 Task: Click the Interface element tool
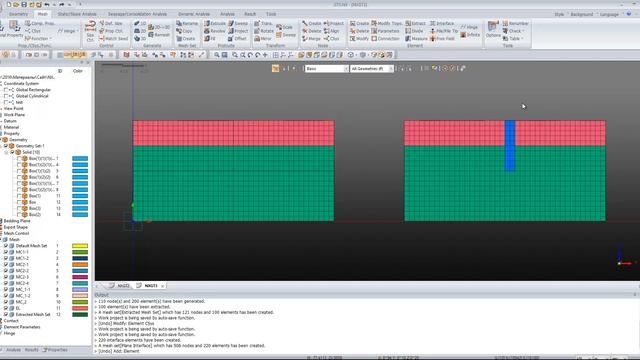pyautogui.click(x=442, y=23)
